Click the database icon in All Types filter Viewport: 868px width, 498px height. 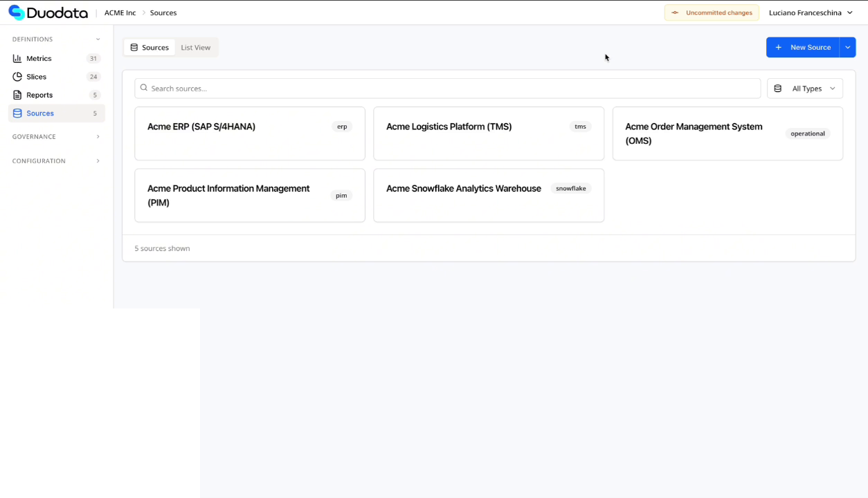coord(778,89)
